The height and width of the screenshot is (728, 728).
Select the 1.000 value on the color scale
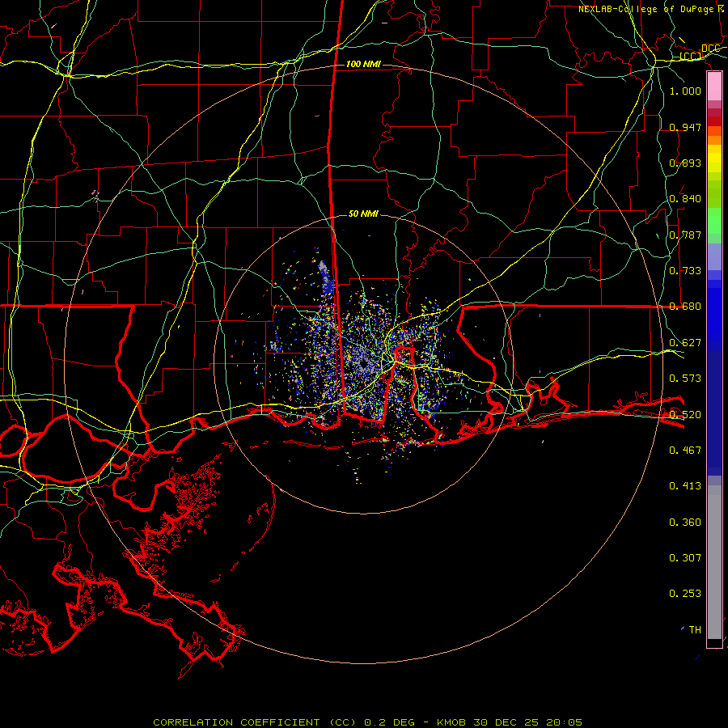(685, 91)
